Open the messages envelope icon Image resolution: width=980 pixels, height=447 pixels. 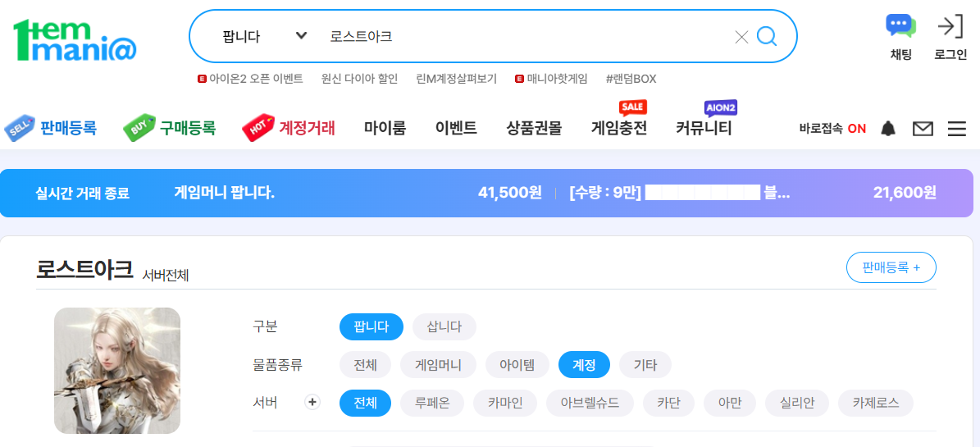pos(923,129)
